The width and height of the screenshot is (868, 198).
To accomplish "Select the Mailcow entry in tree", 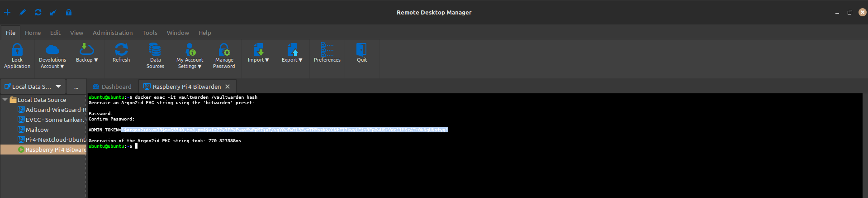I will point(37,130).
